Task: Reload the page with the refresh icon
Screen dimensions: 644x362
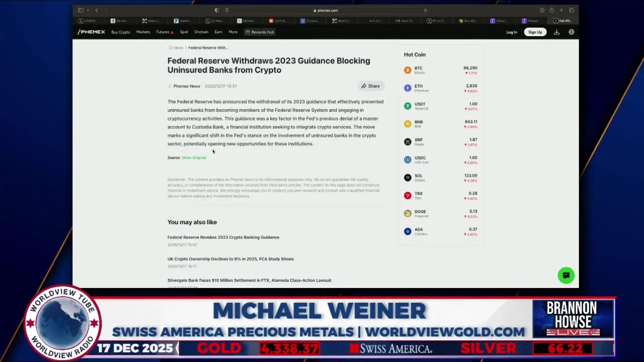Action: (425, 10)
